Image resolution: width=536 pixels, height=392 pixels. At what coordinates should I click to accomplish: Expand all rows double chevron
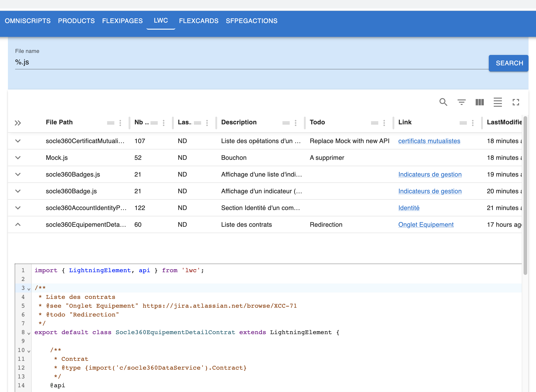tap(18, 123)
